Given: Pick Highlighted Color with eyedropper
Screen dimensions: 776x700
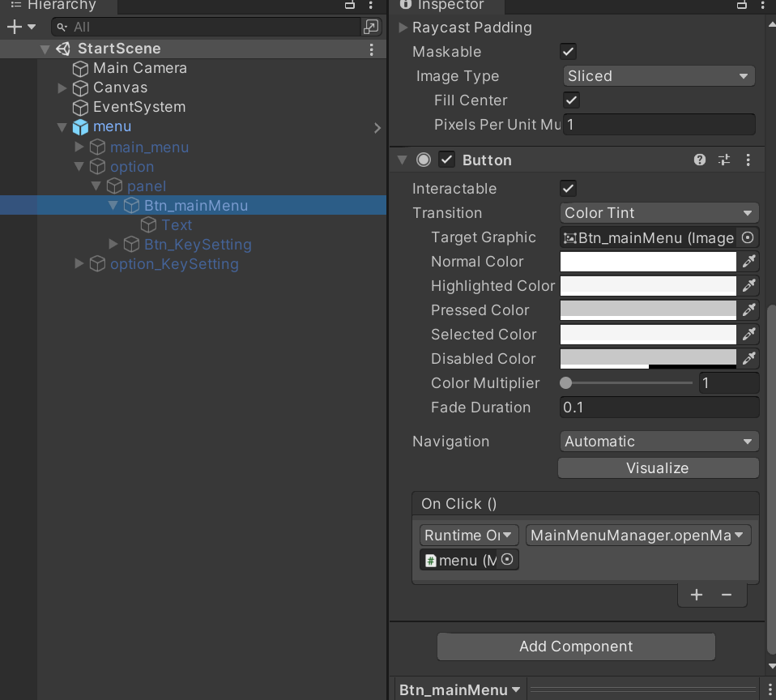Looking at the screenshot, I should [x=748, y=286].
